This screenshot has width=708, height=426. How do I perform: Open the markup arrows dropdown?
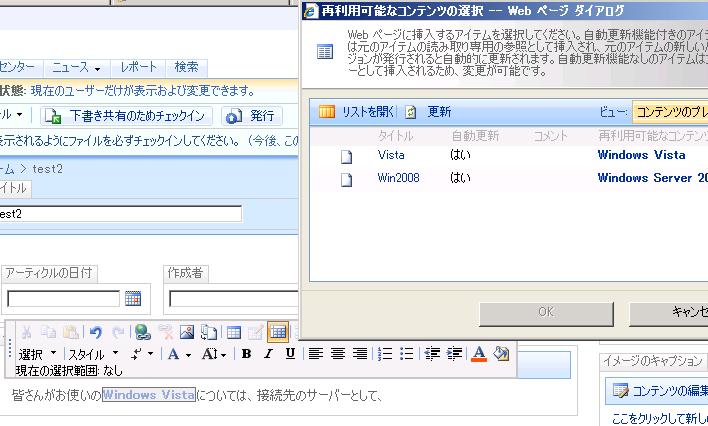click(142, 354)
